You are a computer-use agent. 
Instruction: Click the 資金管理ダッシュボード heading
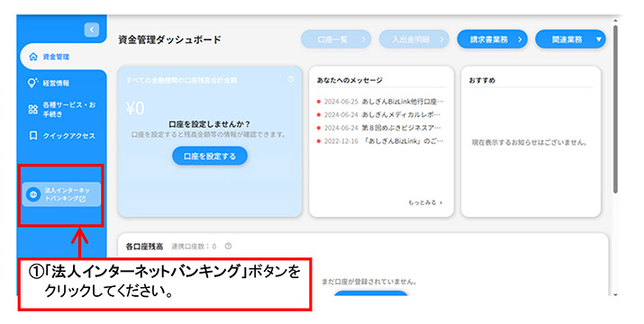pyautogui.click(x=169, y=40)
